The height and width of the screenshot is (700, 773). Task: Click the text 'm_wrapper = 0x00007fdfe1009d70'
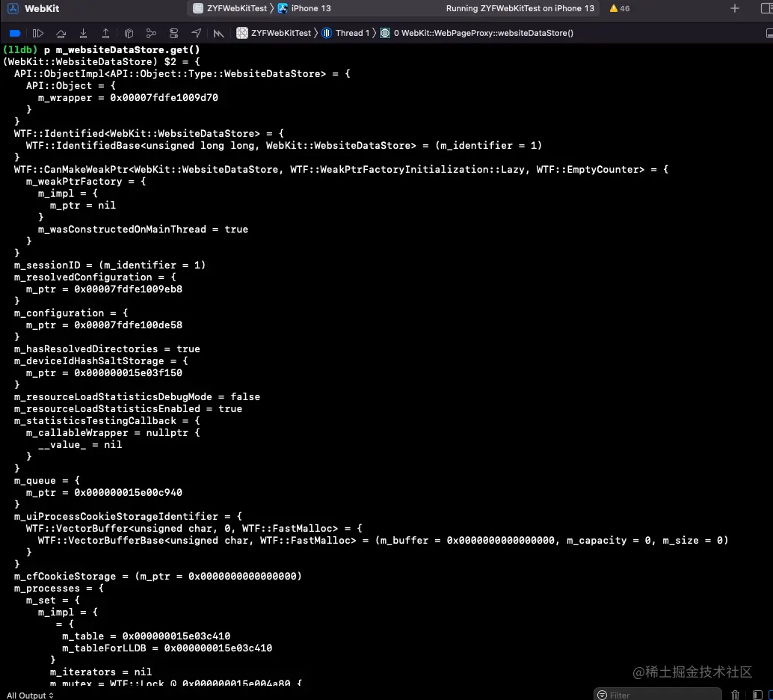(x=128, y=98)
